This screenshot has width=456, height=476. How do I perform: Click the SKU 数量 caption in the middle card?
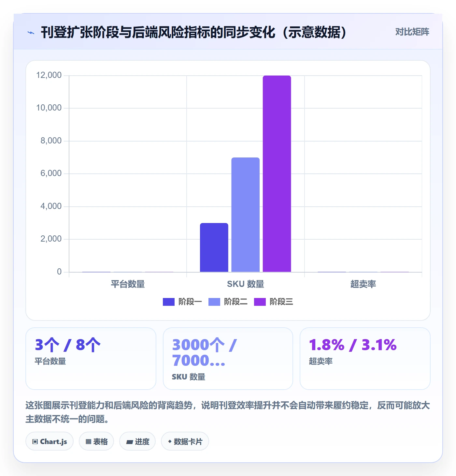click(189, 377)
